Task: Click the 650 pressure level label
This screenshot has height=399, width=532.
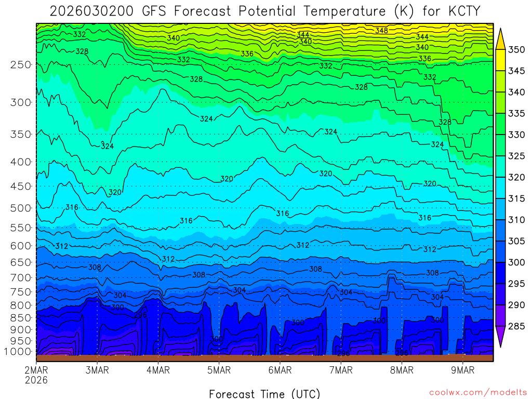Action: pos(21,262)
